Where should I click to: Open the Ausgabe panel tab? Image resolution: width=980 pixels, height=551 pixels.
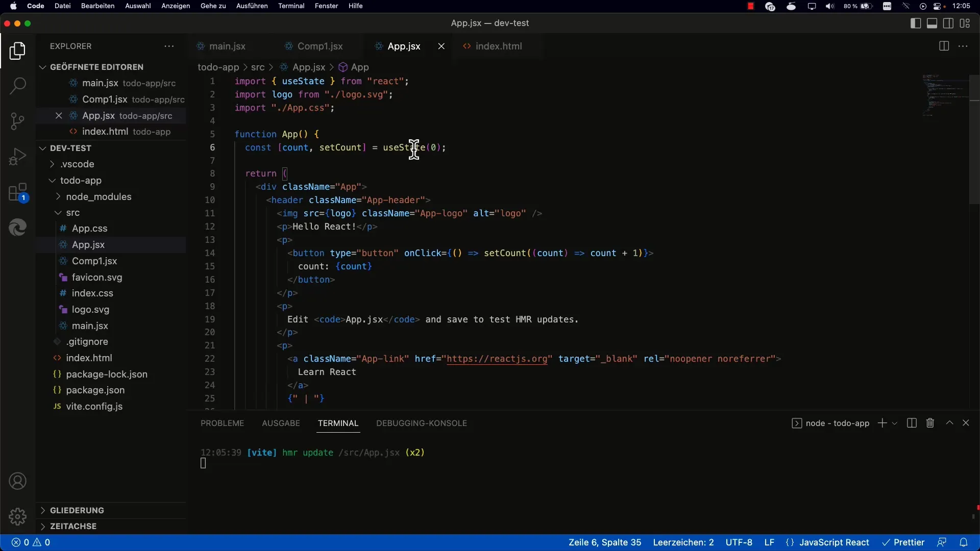pos(281,423)
